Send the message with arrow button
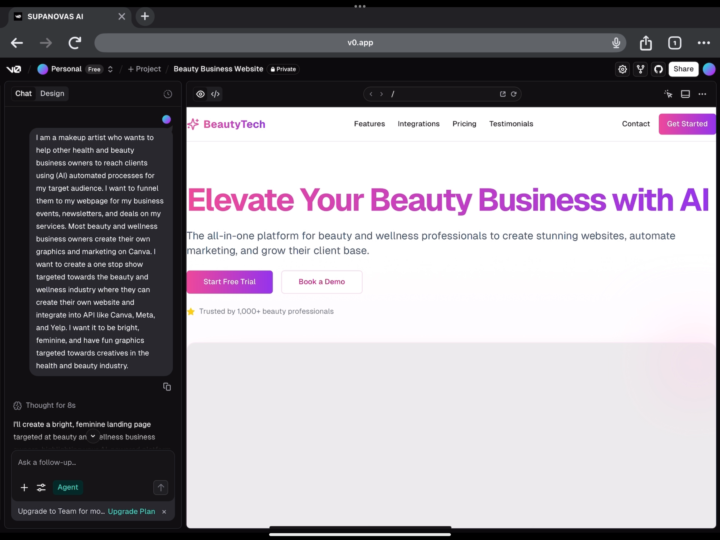This screenshot has height=540, width=720. pyautogui.click(x=161, y=488)
